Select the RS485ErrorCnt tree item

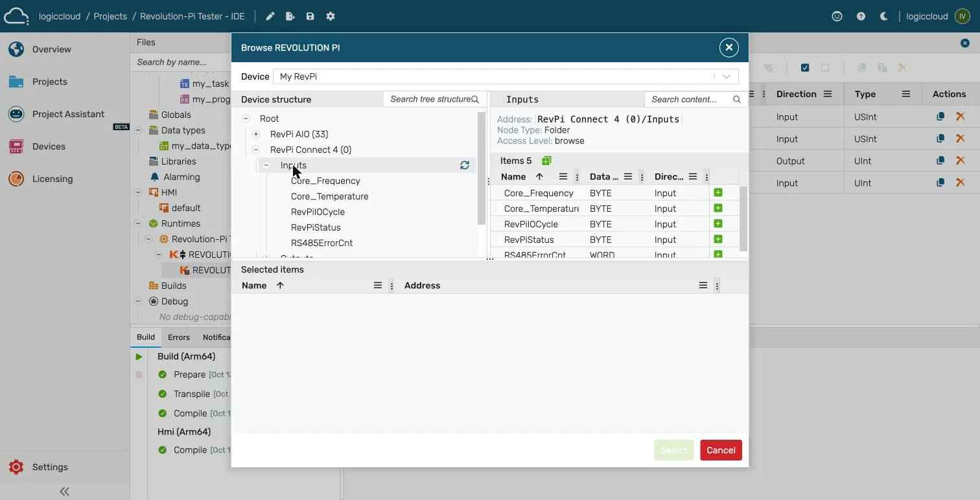point(321,243)
